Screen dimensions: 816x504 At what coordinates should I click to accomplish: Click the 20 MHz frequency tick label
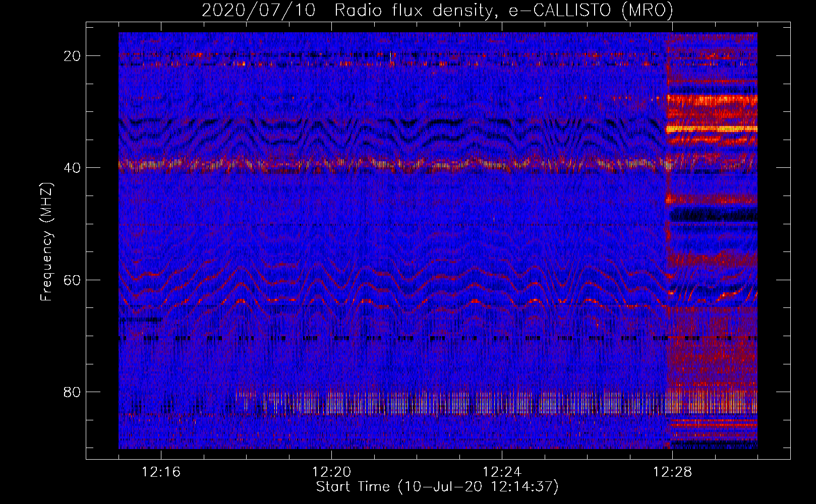pos(72,56)
